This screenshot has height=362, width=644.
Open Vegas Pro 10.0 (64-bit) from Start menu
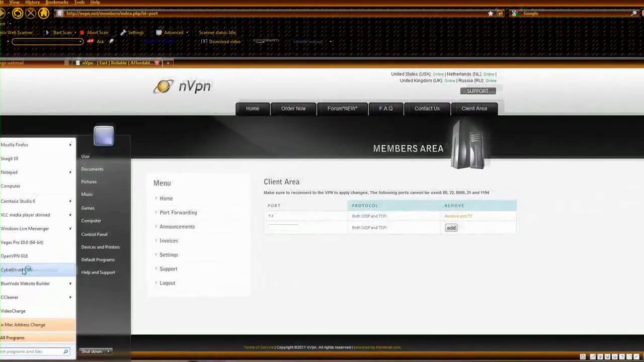click(22, 242)
